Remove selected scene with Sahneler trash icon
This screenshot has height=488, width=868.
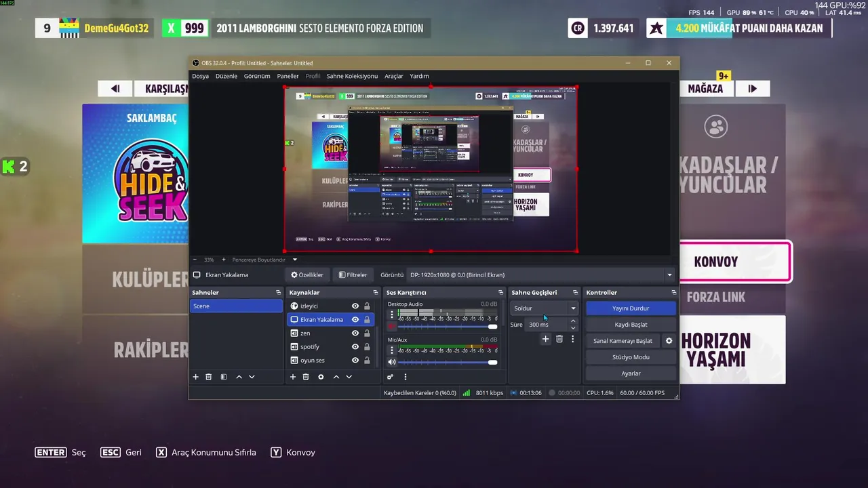209,377
